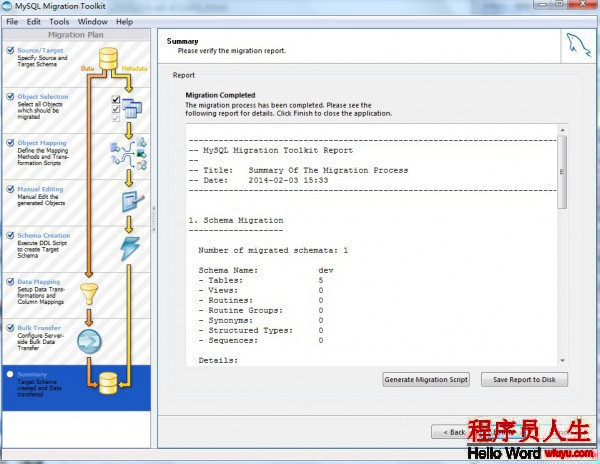
Task: Open the Edit menu
Action: pyautogui.click(x=34, y=22)
